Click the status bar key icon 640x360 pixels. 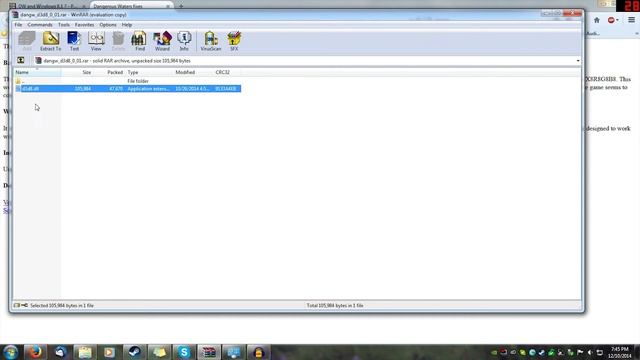[x=24, y=305]
